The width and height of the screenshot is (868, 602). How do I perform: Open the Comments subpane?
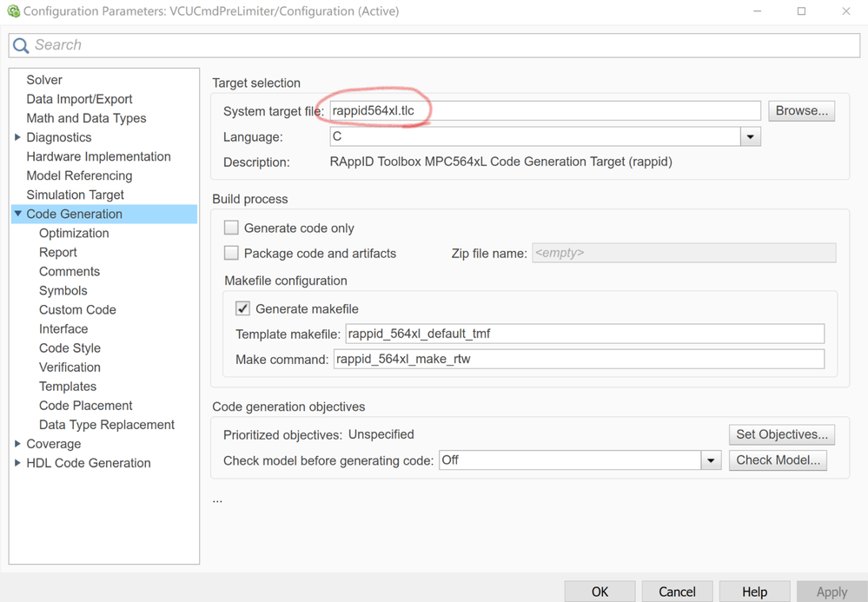(x=70, y=272)
